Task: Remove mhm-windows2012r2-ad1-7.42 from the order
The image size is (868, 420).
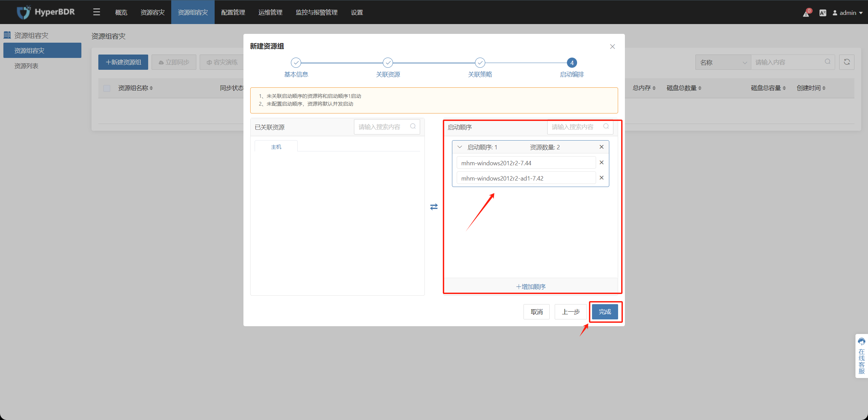Action: (601, 177)
